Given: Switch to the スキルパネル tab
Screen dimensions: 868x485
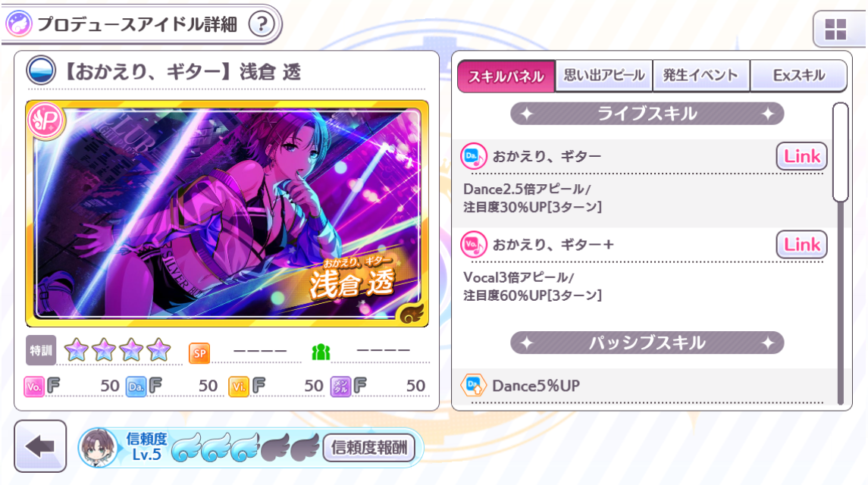Looking at the screenshot, I should tap(506, 76).
